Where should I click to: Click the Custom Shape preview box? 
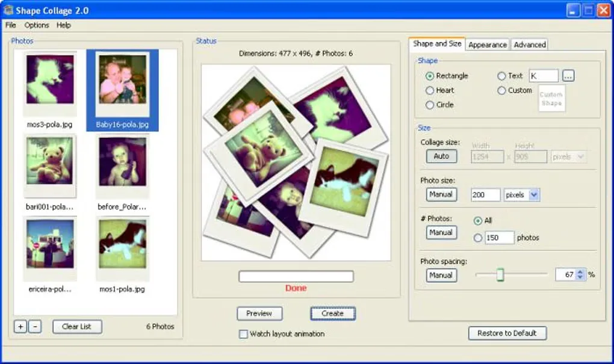click(552, 99)
